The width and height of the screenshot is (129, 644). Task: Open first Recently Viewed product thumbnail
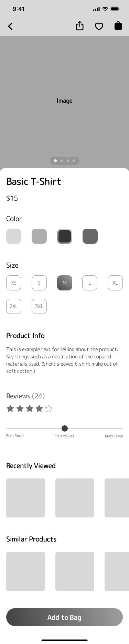(25, 498)
